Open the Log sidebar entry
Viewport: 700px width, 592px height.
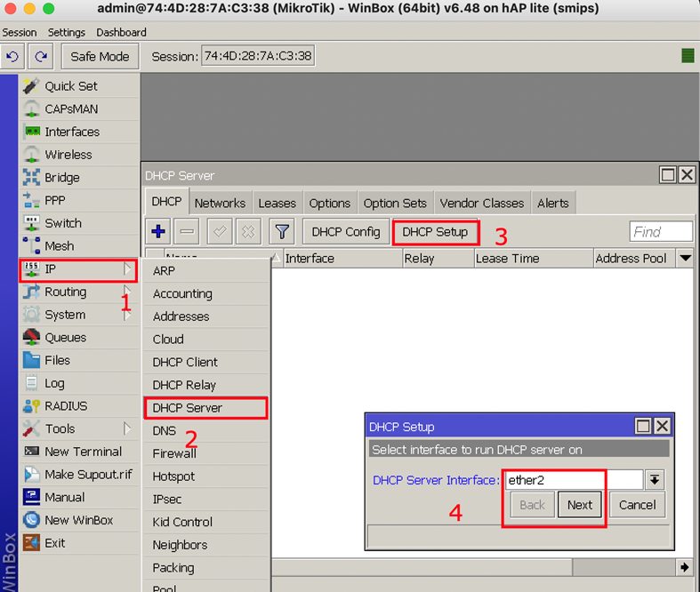(x=79, y=383)
